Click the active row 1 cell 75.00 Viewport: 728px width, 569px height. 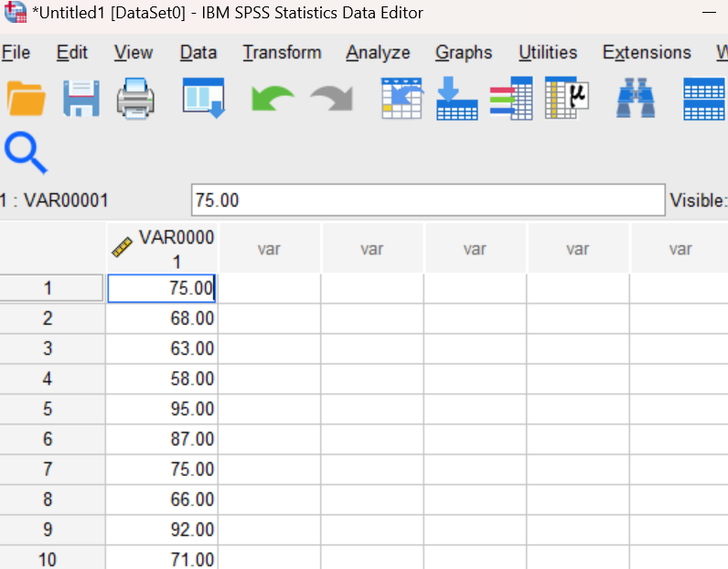[x=162, y=288]
